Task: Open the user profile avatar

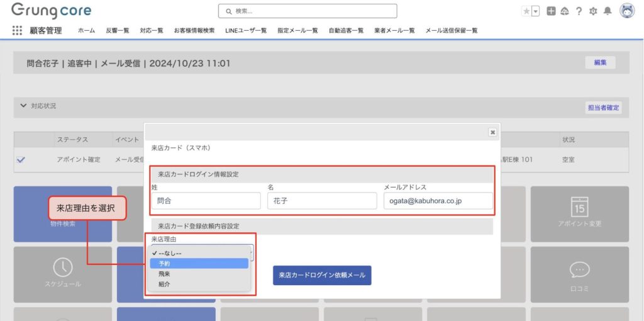Action: click(x=627, y=11)
